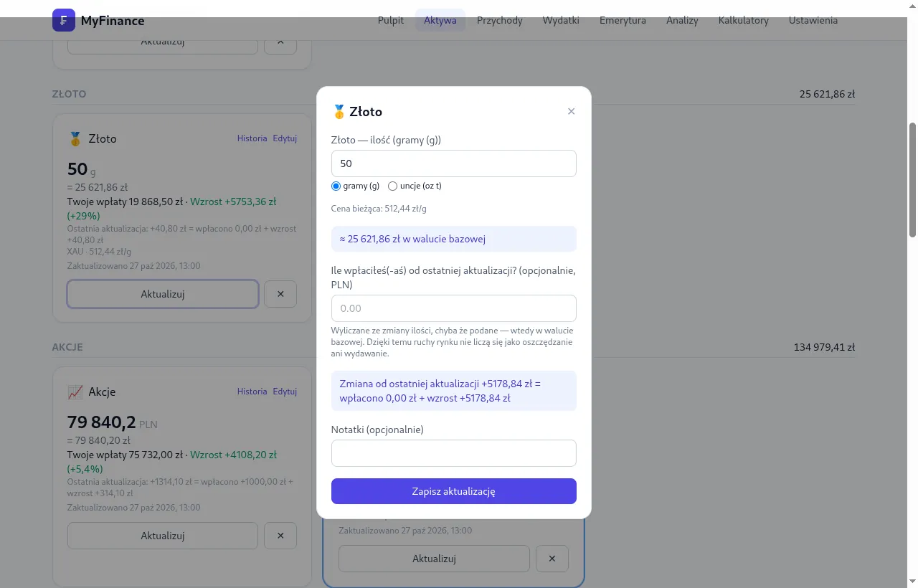Image resolution: width=918 pixels, height=588 pixels.
Task: Remove Złoto asset with X button
Action: pos(280,294)
